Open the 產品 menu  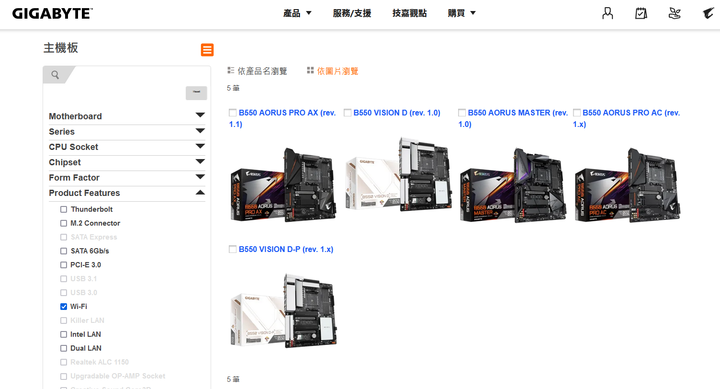[x=297, y=13]
